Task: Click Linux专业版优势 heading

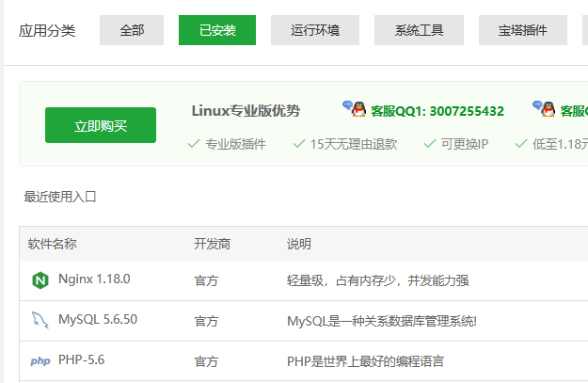Action: (x=246, y=111)
